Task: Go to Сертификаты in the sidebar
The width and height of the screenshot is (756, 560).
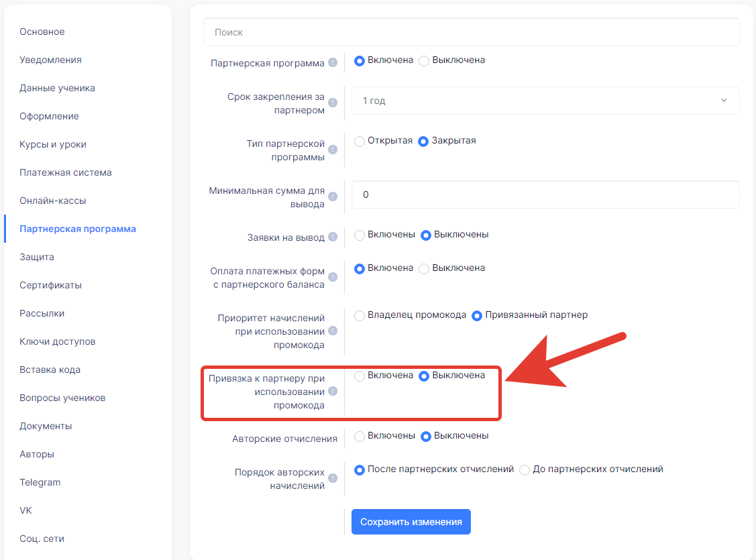Action: click(51, 285)
